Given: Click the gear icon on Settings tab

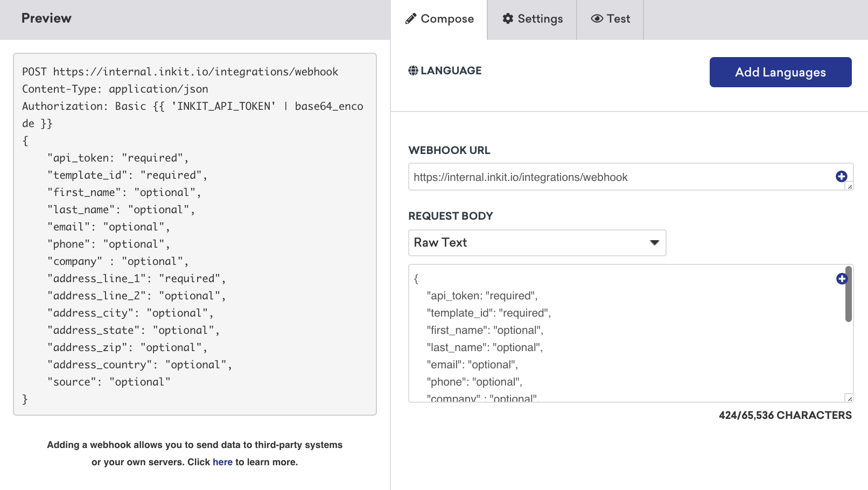Looking at the screenshot, I should point(508,18).
